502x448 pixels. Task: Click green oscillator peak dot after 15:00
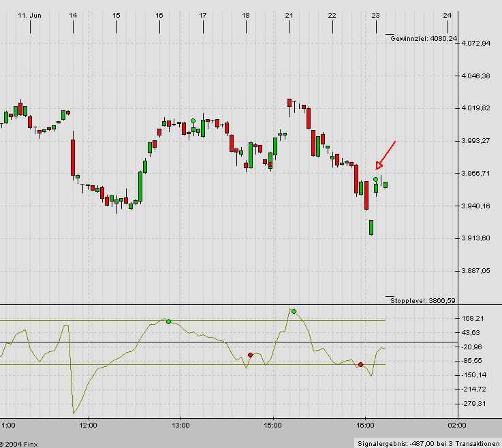(x=294, y=311)
